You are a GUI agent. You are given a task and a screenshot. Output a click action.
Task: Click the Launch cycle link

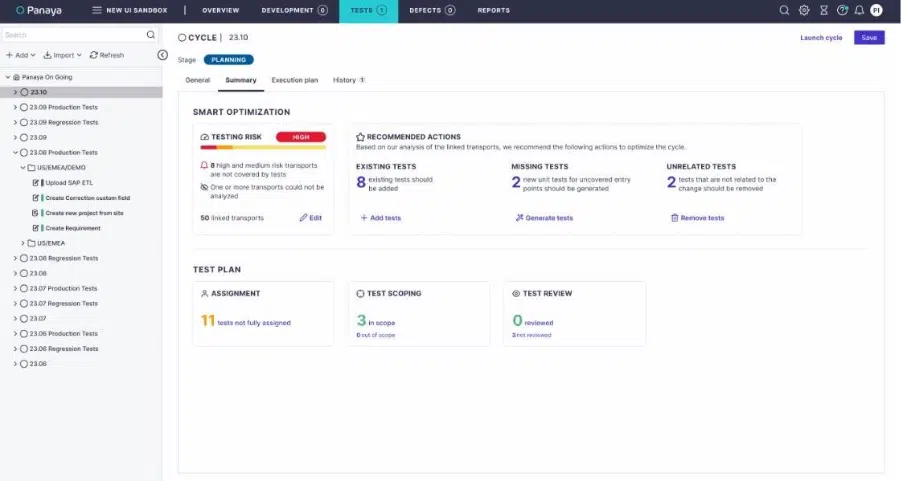pos(821,38)
